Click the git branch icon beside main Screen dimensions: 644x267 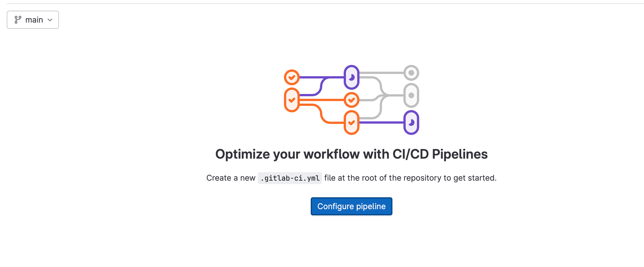pos(18,20)
